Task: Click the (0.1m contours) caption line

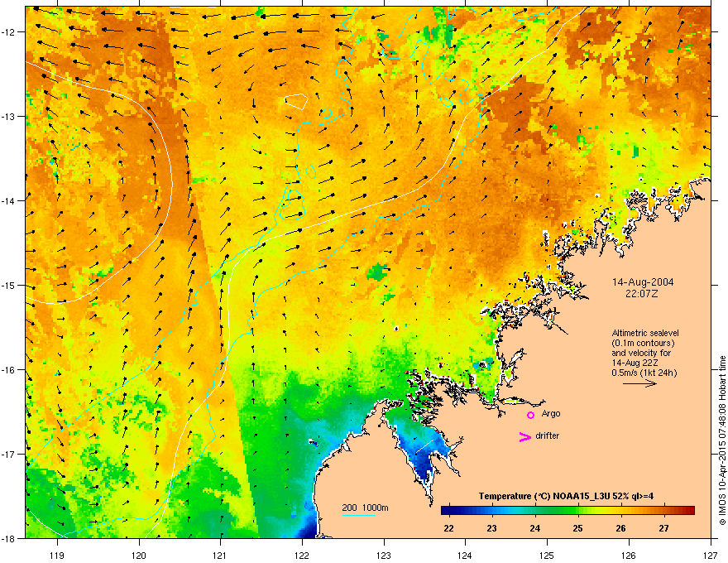Action: pos(643,344)
